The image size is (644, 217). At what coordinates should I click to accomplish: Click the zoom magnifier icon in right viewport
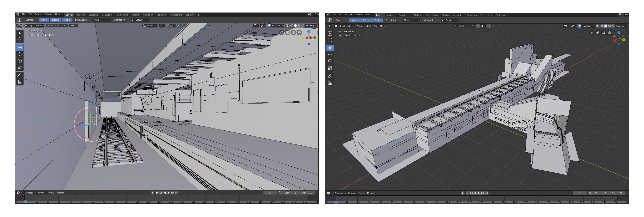[610, 33]
